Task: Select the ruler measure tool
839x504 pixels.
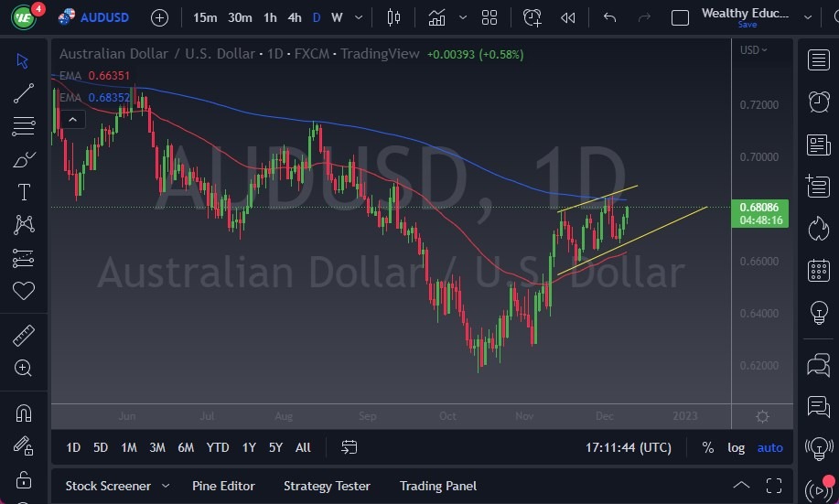Action: point(23,336)
